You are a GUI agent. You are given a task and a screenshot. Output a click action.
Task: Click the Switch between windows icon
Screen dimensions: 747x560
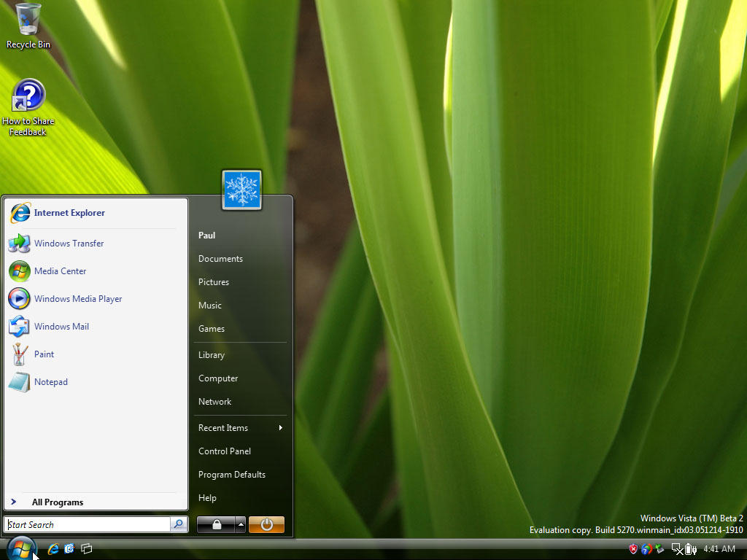86,549
